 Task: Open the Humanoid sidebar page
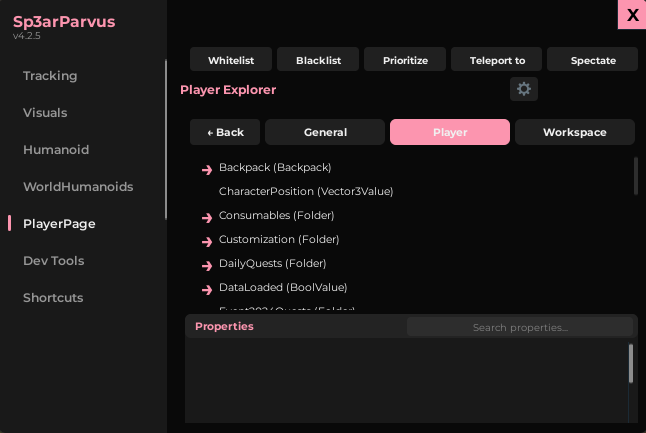pyautogui.click(x=56, y=150)
